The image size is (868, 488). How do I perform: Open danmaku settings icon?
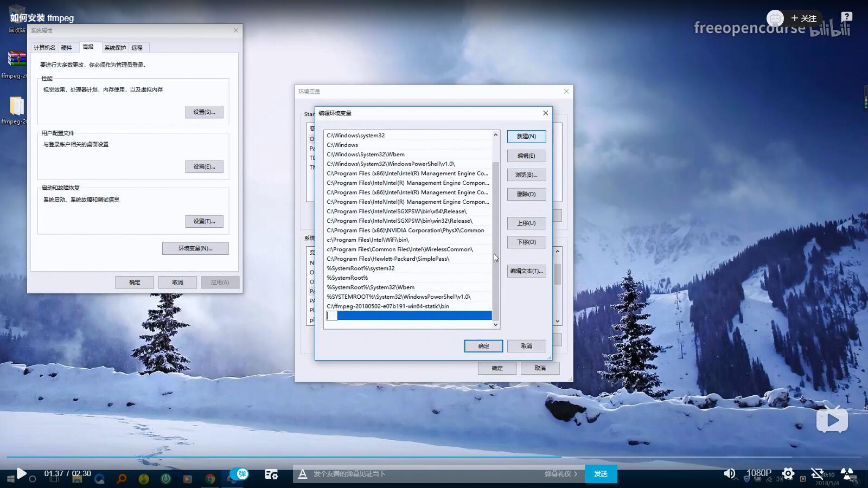[271, 474]
